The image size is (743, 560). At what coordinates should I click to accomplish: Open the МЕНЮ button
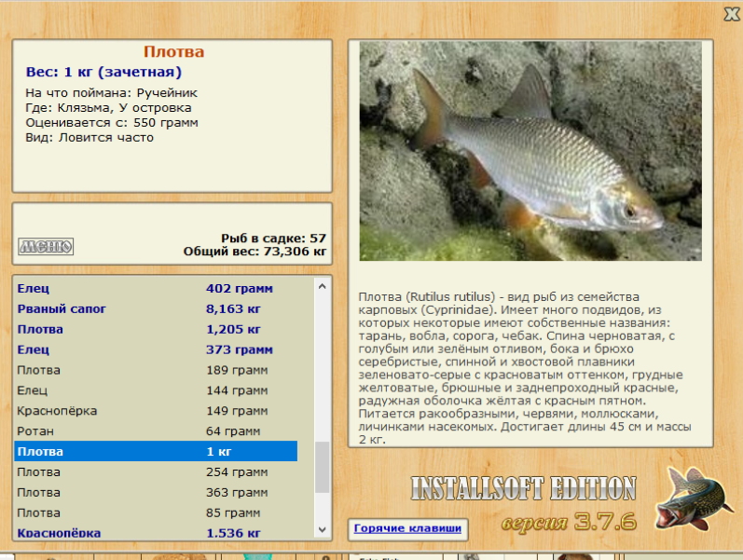coord(46,246)
